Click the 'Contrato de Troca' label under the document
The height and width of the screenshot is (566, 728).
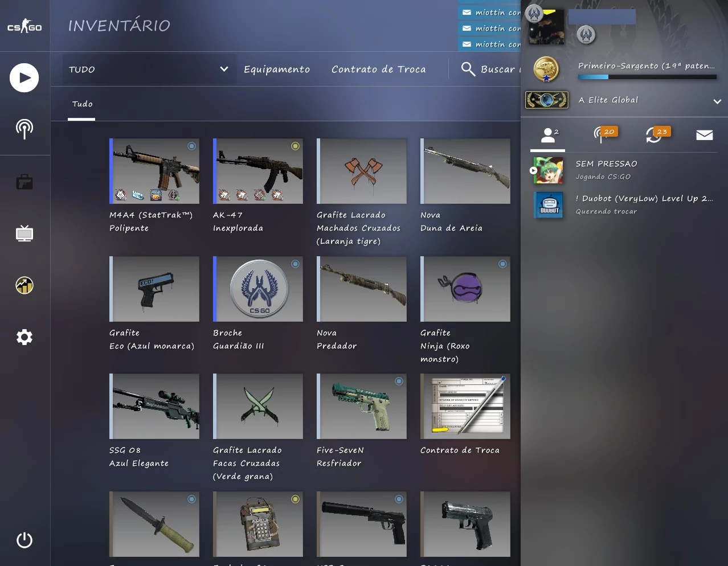pos(460,450)
